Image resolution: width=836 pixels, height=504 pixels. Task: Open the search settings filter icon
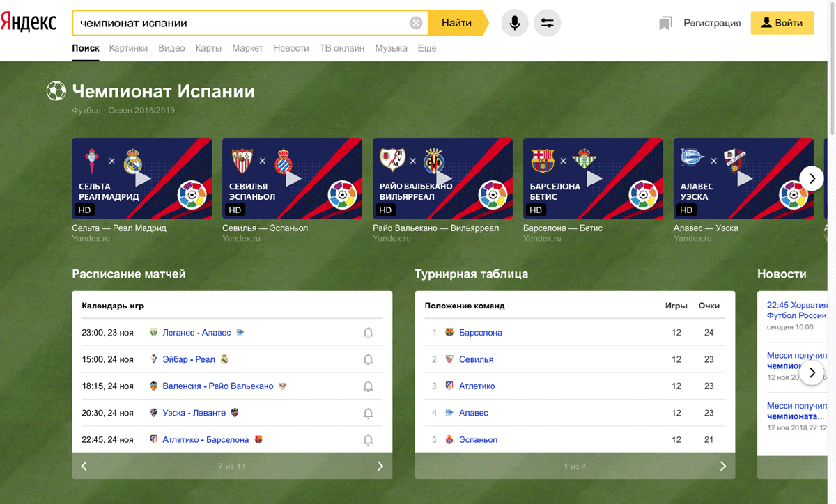[547, 23]
